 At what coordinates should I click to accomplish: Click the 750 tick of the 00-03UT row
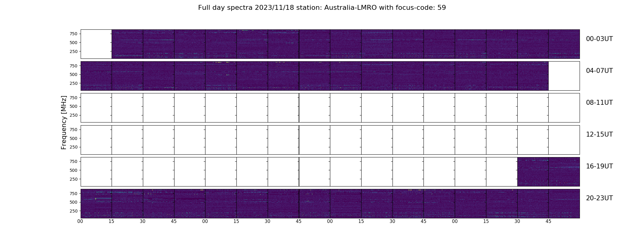[x=73, y=34]
